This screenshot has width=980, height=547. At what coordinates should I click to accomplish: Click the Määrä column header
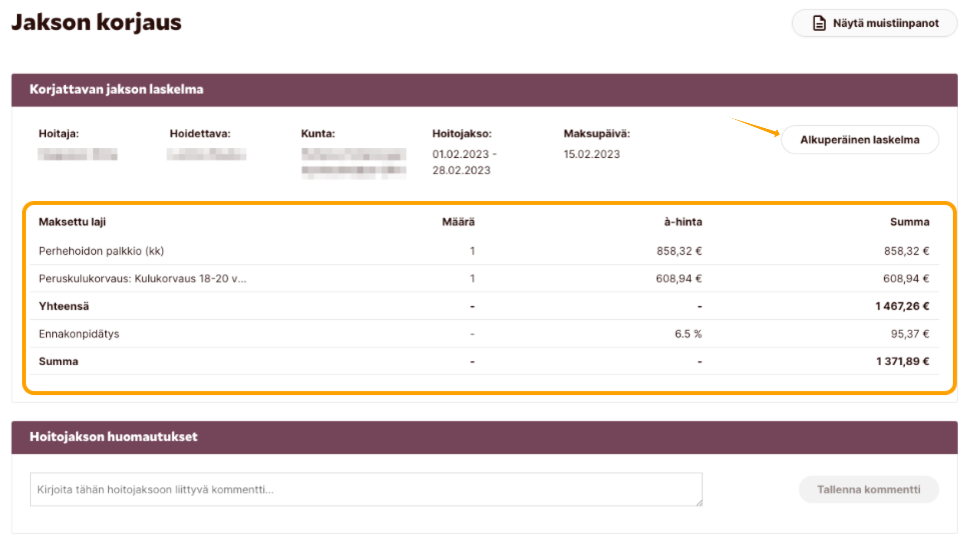point(458,222)
